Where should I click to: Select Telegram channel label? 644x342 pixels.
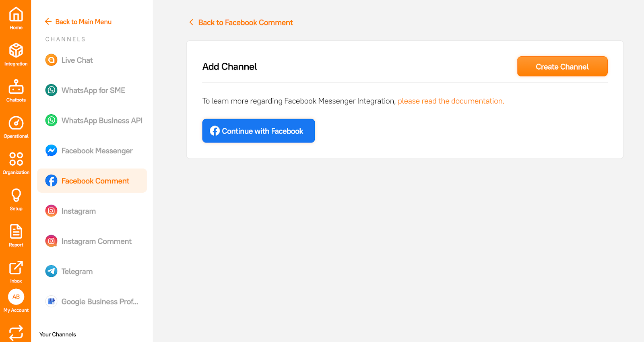tap(77, 272)
